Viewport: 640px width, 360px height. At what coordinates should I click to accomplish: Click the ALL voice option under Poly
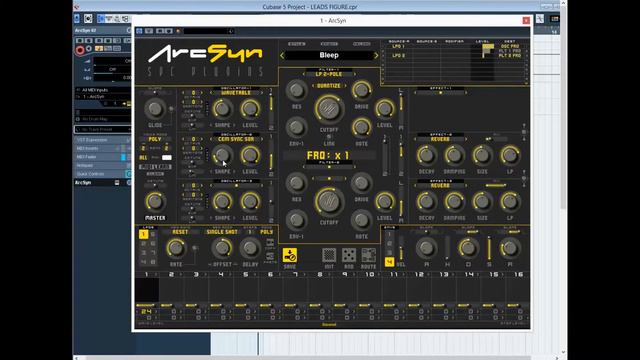[x=143, y=158]
